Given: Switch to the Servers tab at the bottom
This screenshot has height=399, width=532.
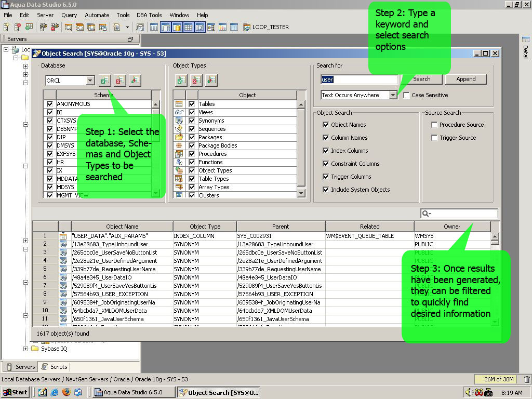Looking at the screenshot, I should (x=21, y=367).
